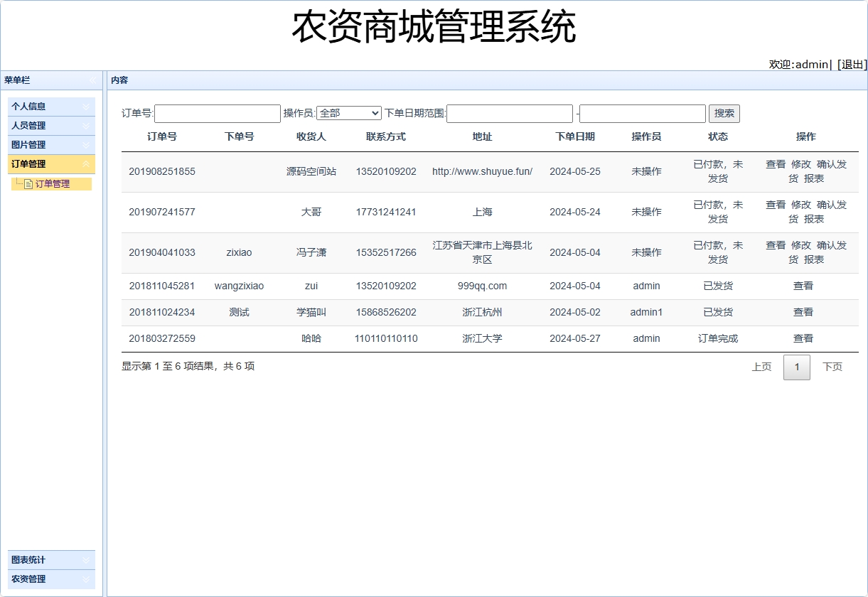Click the chevron icon on 图片管理 menu
The width and height of the screenshot is (868, 597).
tap(85, 144)
